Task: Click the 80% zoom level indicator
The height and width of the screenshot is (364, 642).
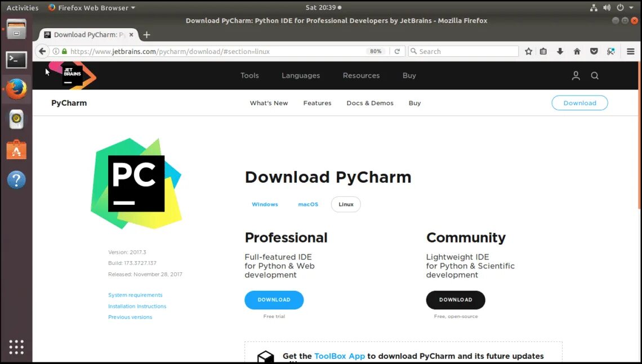Action: 376,51
